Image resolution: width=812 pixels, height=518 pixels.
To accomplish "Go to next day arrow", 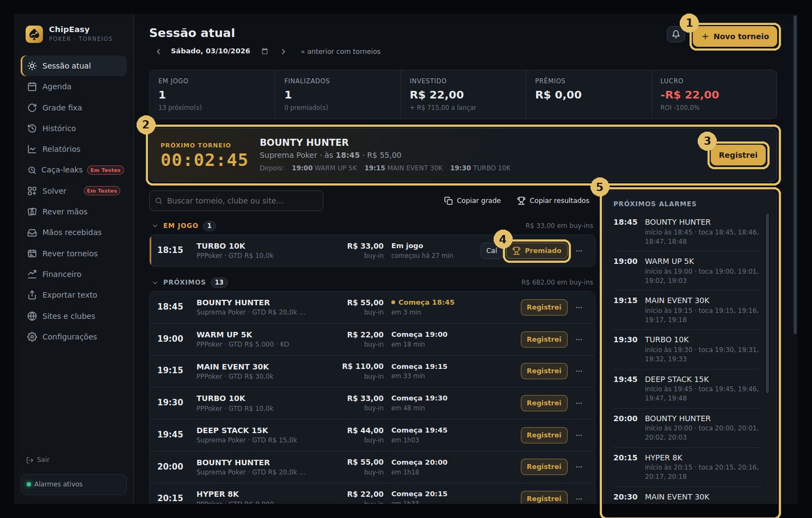I will pos(284,52).
